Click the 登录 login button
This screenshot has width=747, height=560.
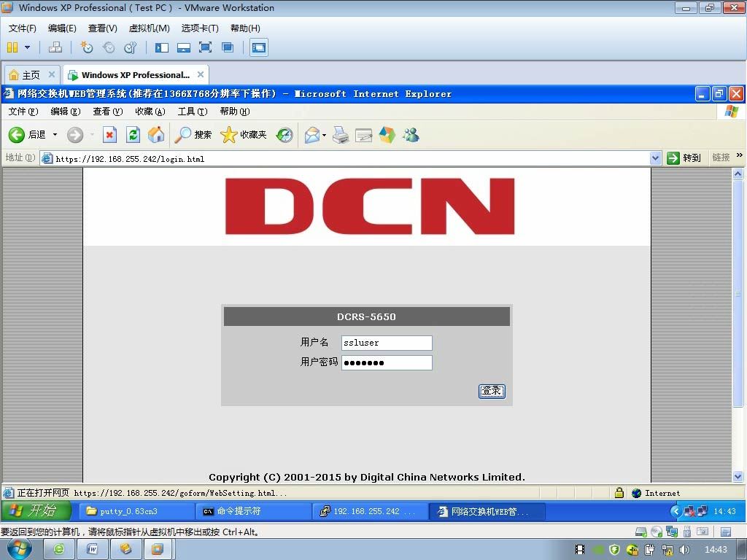tap(492, 391)
